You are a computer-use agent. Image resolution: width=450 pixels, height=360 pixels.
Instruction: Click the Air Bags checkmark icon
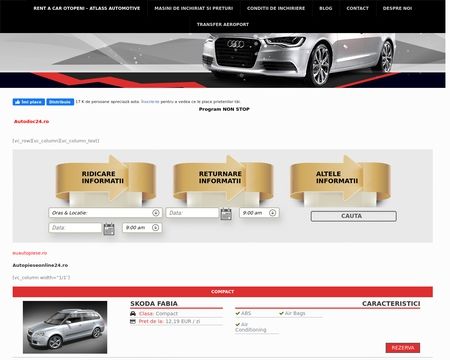pos(281,313)
